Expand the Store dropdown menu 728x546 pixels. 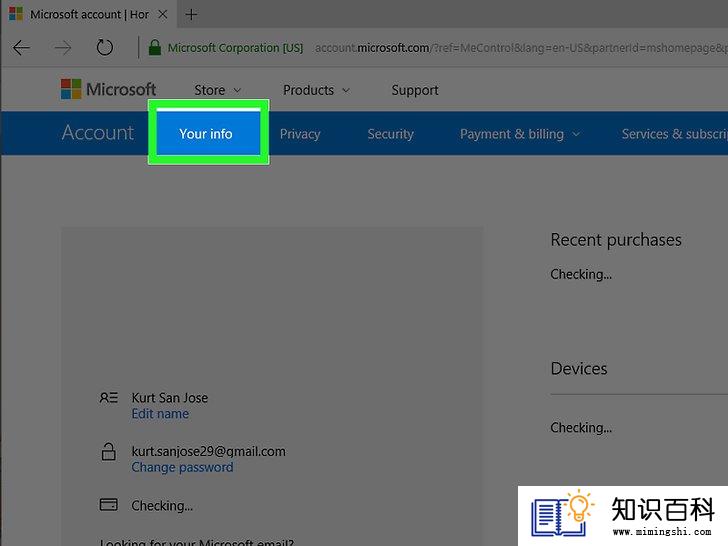[217, 90]
